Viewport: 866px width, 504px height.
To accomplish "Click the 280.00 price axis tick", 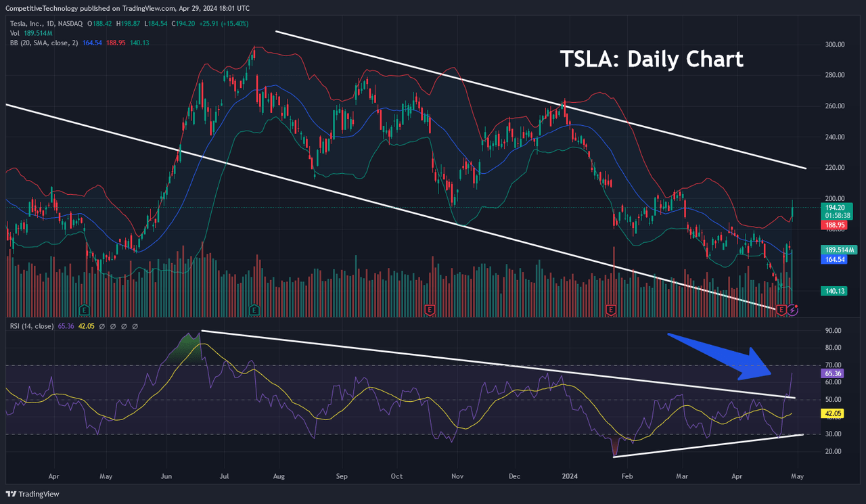I will coord(835,75).
